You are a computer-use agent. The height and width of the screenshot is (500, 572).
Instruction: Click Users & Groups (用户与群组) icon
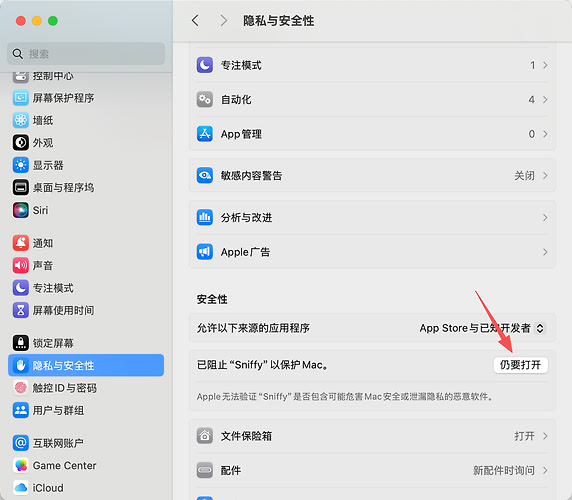point(21,410)
